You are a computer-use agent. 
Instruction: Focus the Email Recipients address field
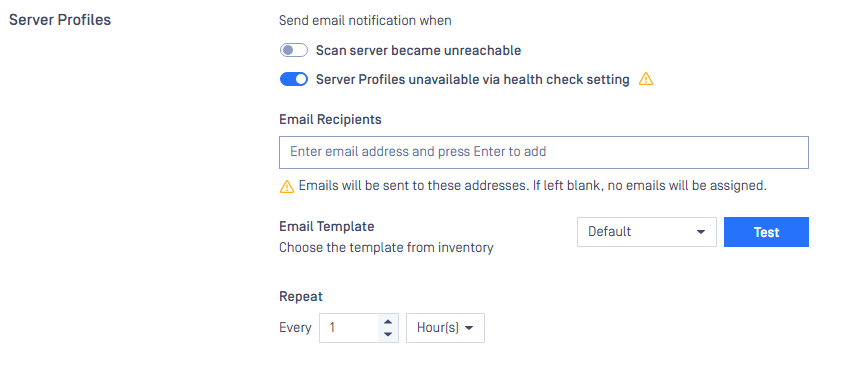[544, 152]
